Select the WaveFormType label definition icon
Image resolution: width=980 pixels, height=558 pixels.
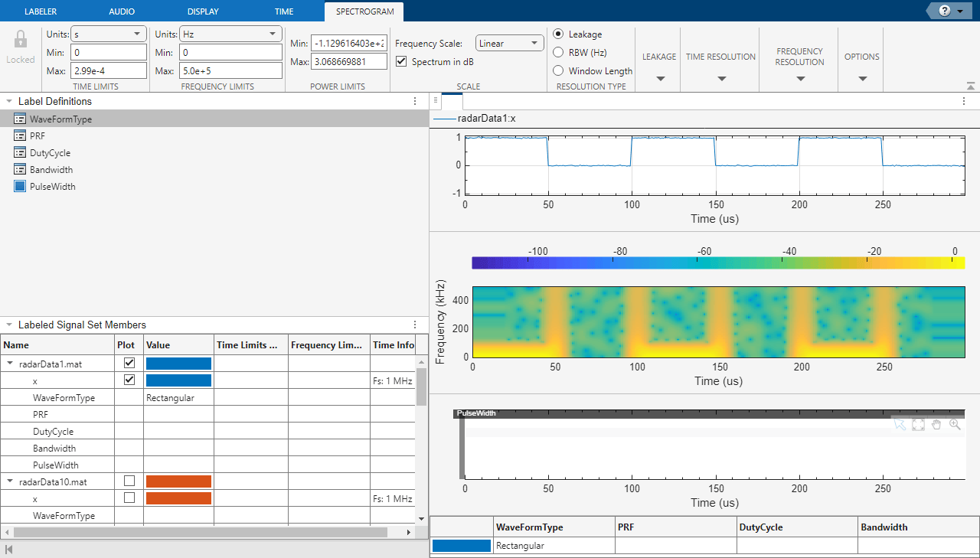click(21, 119)
